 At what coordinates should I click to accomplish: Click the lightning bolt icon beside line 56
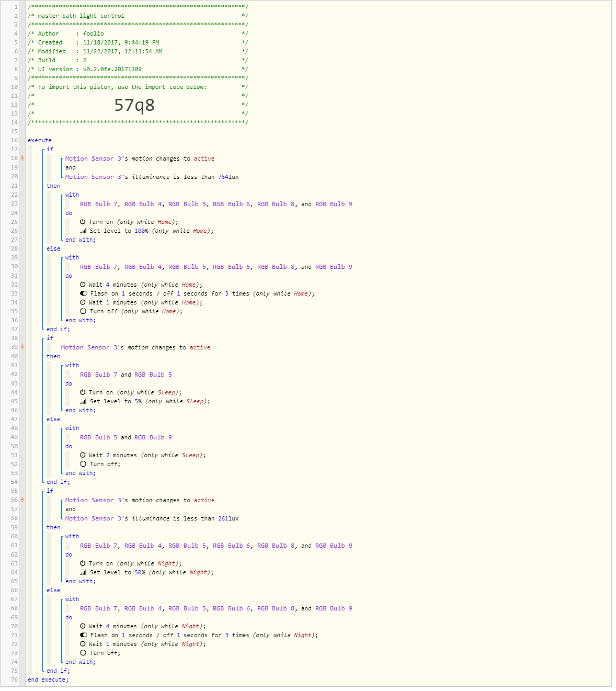[22, 500]
